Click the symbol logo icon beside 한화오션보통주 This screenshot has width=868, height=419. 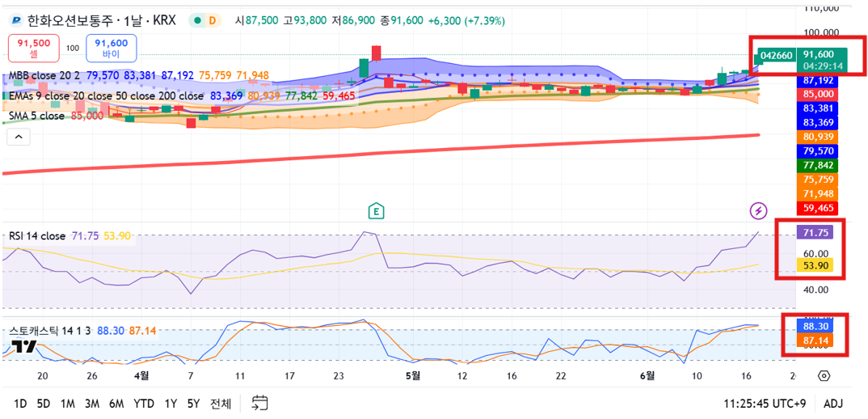click(17, 20)
